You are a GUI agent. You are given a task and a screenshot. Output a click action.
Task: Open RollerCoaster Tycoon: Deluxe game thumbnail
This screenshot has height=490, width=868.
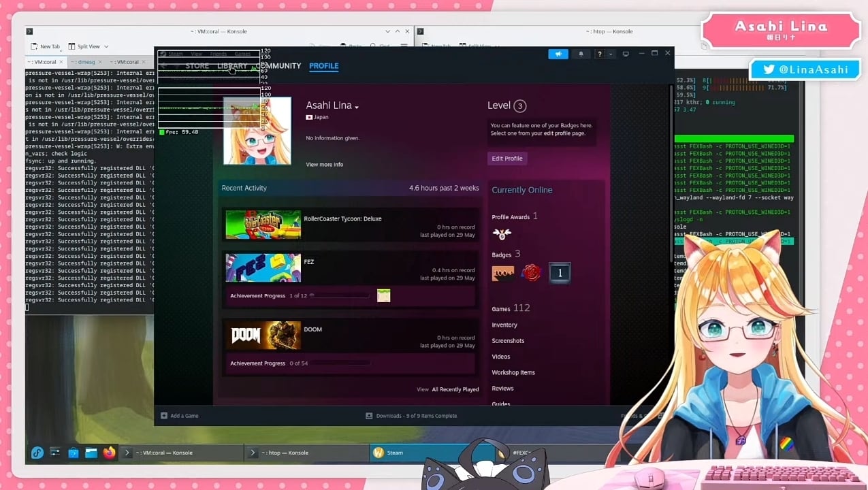click(x=263, y=225)
